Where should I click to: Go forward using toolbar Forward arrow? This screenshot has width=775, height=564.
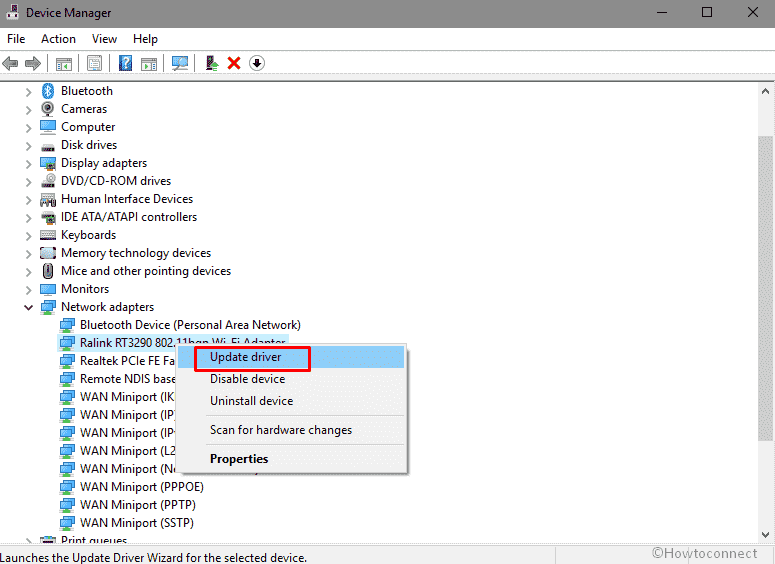(x=33, y=63)
